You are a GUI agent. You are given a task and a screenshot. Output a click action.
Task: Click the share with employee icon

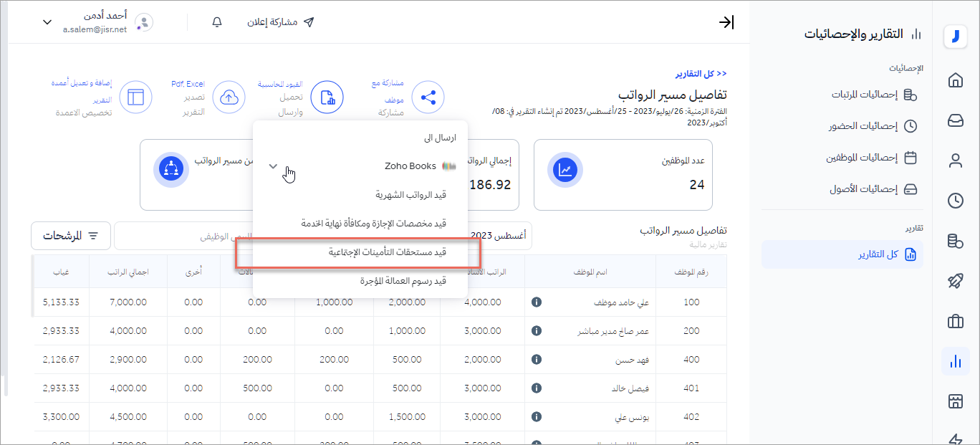(x=428, y=97)
